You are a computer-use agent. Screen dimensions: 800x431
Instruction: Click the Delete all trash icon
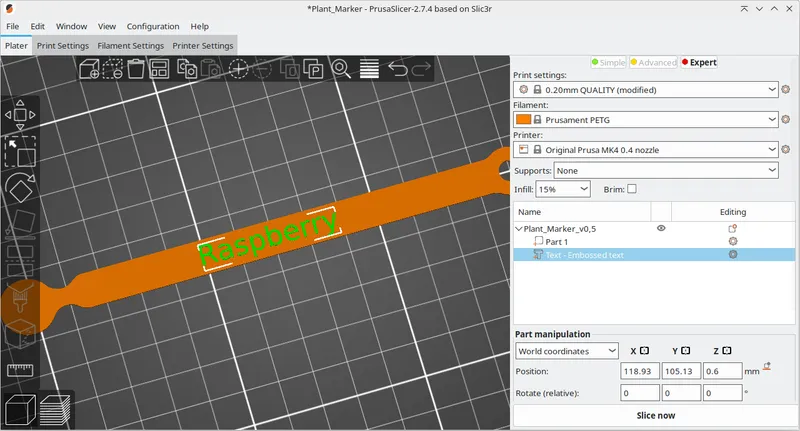(x=136, y=68)
